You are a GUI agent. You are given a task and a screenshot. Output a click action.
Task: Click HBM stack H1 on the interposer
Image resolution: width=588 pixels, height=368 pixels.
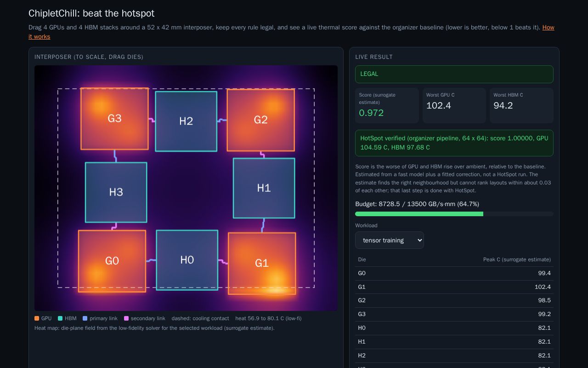264,188
